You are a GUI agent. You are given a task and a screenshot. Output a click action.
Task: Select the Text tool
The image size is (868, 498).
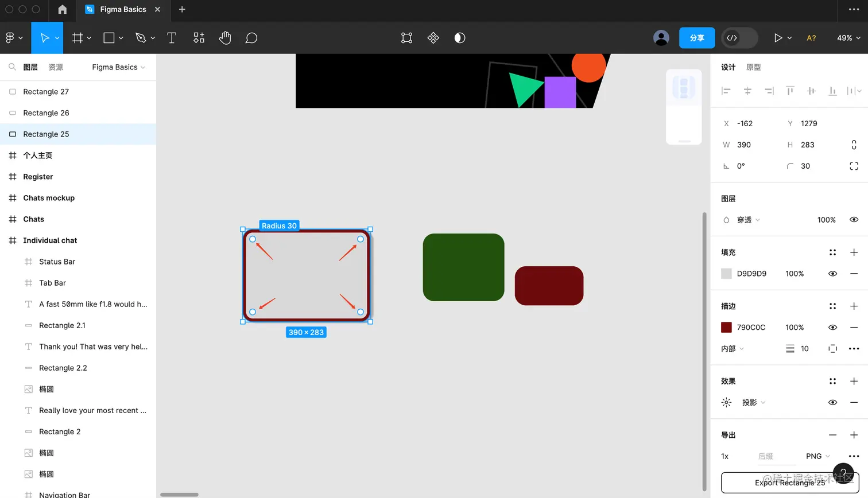point(172,38)
